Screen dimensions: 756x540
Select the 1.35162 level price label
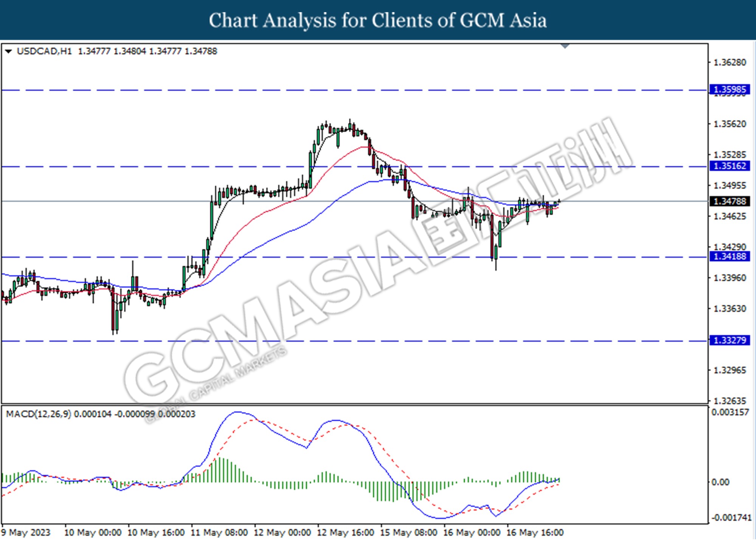(x=730, y=166)
